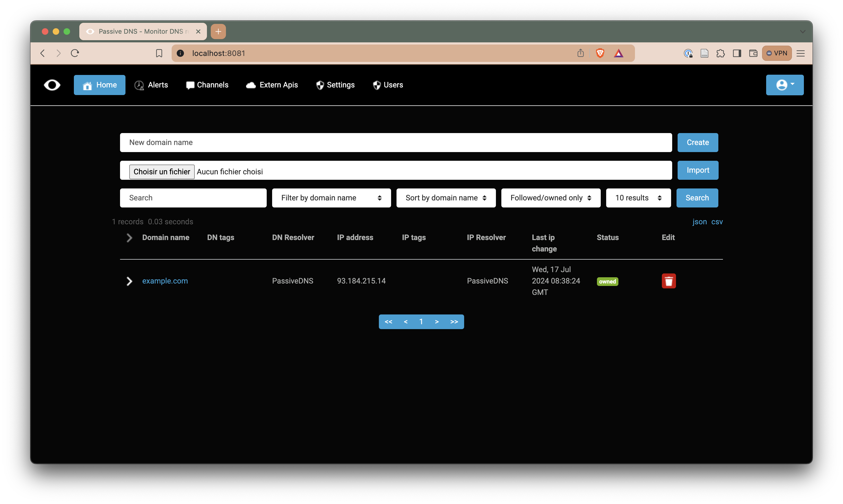This screenshot has width=843, height=504.
Task: Go to last page with >>
Action: click(454, 322)
